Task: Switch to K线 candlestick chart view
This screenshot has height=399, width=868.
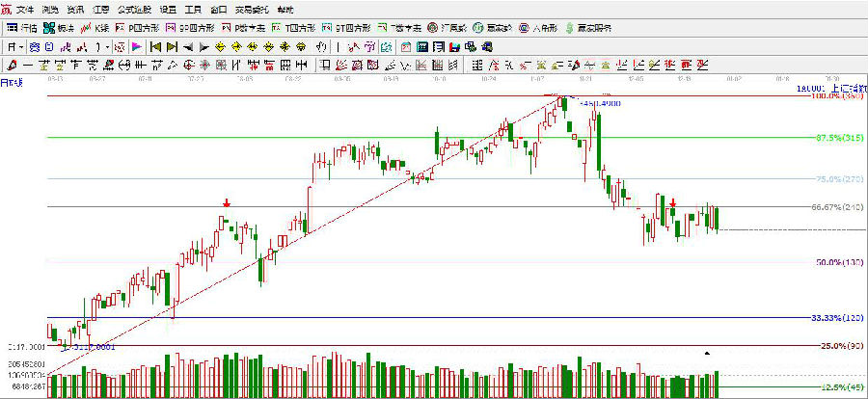Action: coord(97,27)
